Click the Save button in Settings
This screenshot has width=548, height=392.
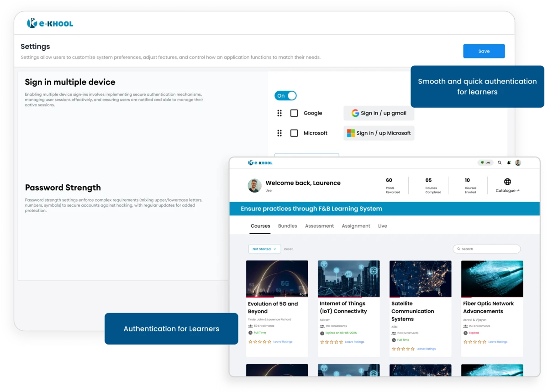pyautogui.click(x=484, y=51)
